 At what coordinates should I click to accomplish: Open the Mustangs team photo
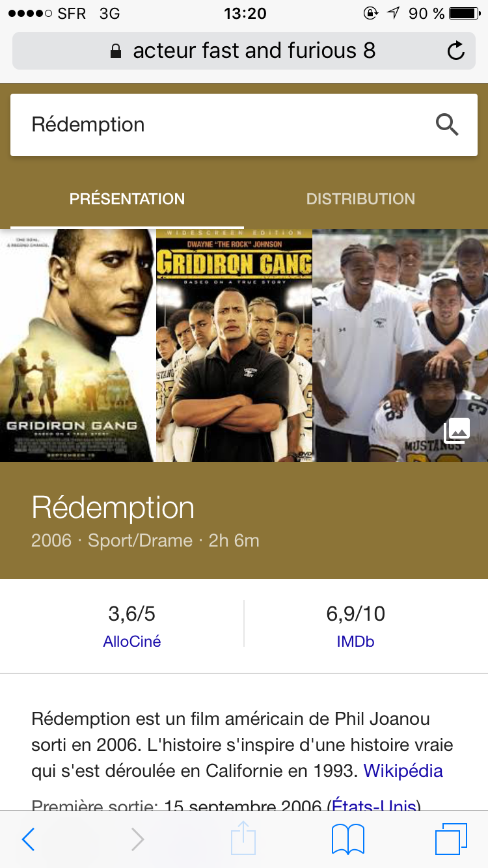(401, 346)
